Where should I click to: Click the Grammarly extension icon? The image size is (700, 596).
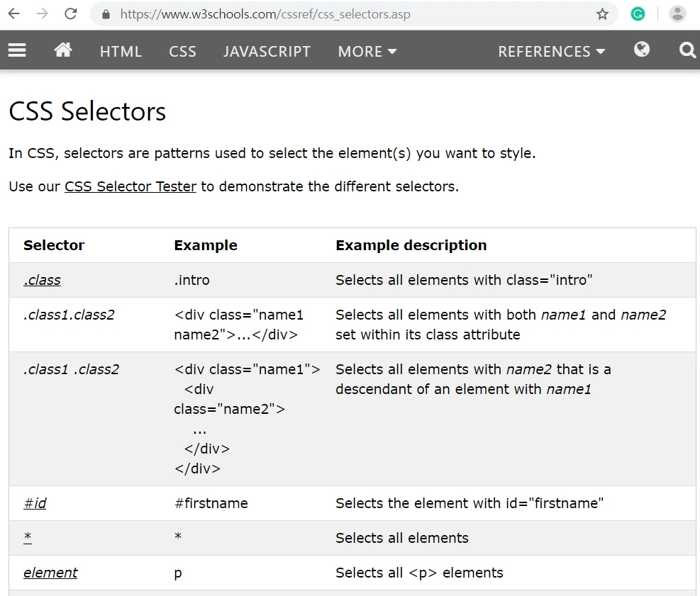click(x=638, y=13)
